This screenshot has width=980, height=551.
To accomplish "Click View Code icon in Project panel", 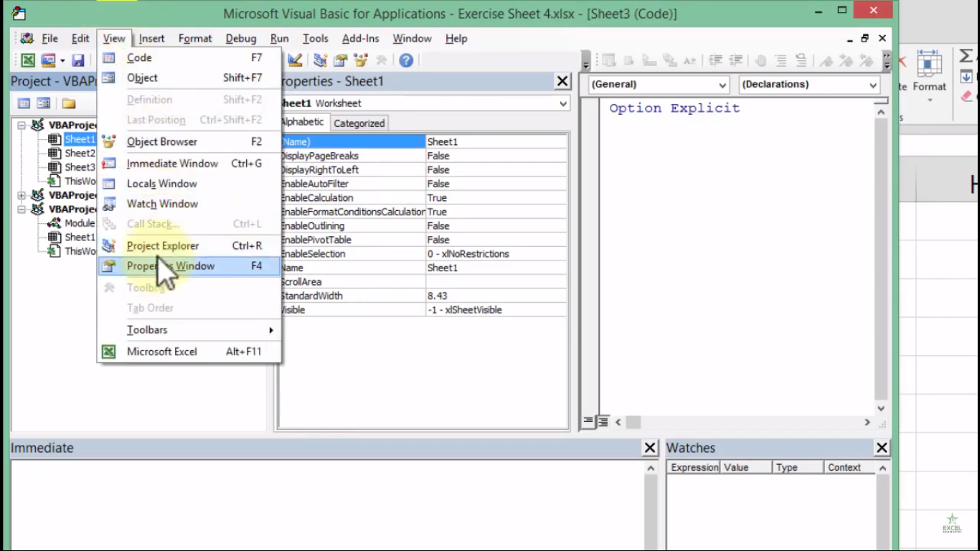I will (x=24, y=103).
